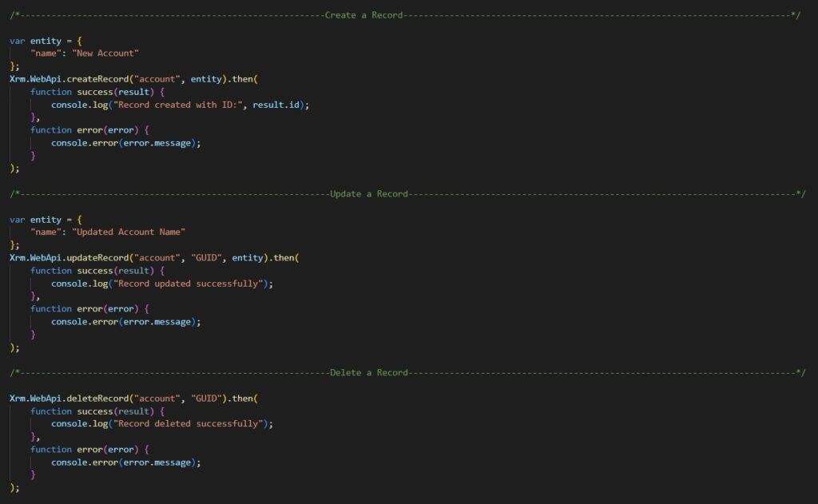Viewport: 818px width, 504px height.
Task: Click the entity argument in the createRecord call
Action: (x=206, y=79)
